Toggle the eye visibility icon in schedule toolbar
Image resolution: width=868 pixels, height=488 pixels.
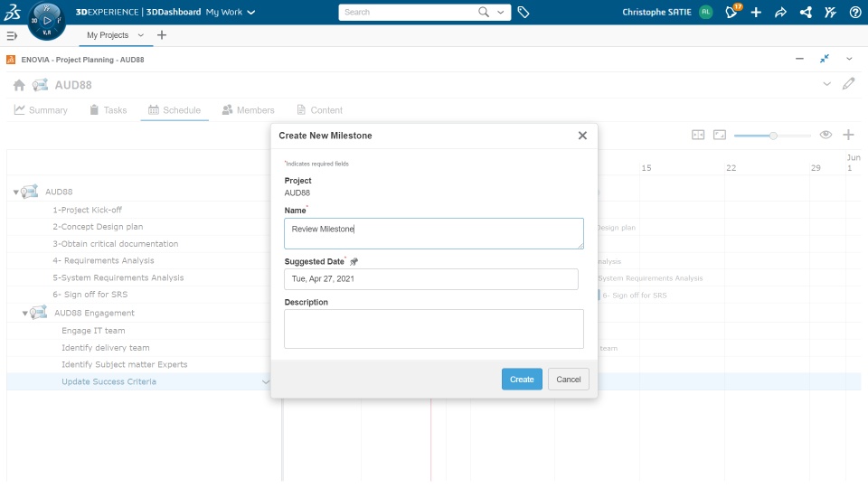point(826,135)
